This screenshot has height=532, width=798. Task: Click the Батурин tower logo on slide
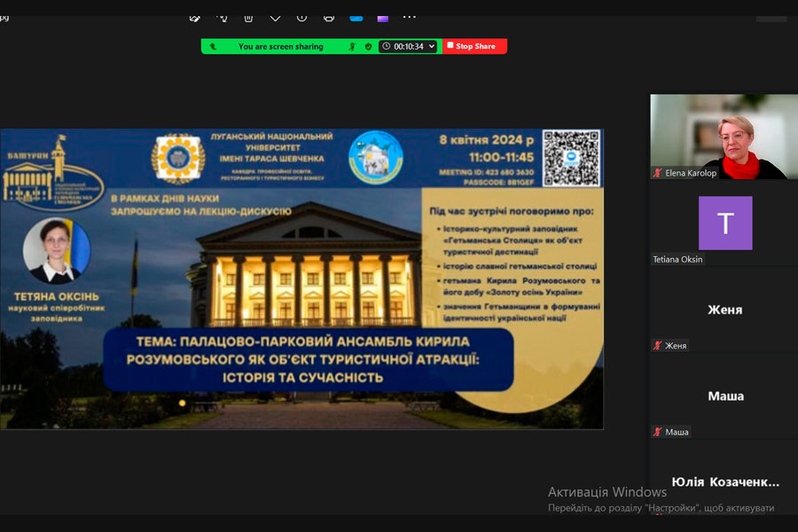[x=52, y=174]
